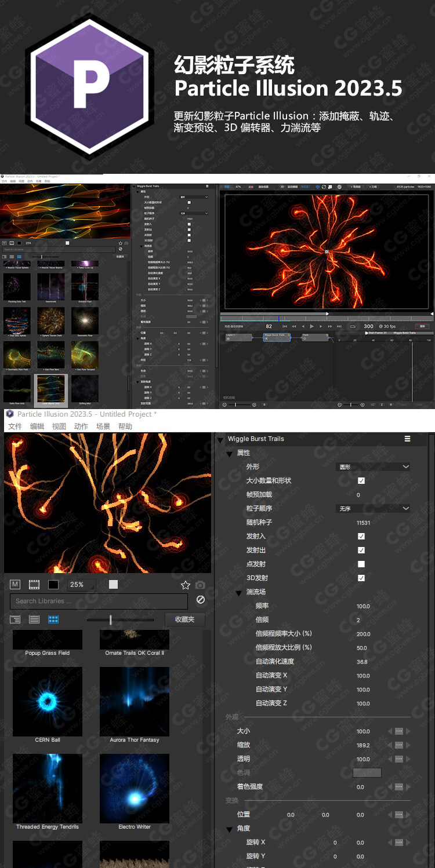The width and height of the screenshot is (435, 868).
Task: Click the large Search Libraries field
Action: click(99, 601)
